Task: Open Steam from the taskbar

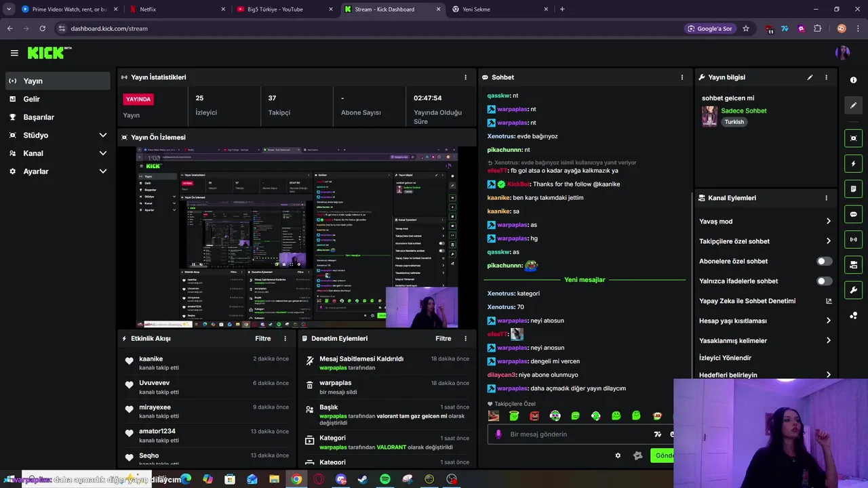Action: (363, 479)
